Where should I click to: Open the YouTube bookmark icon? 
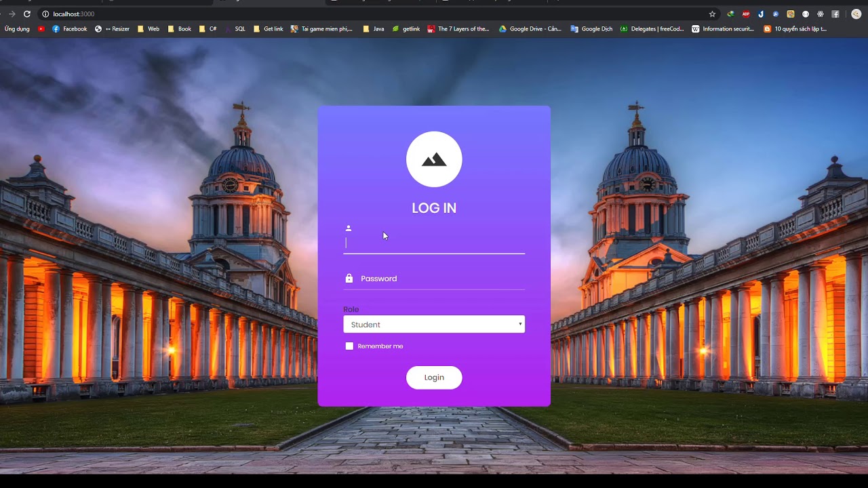(41, 29)
